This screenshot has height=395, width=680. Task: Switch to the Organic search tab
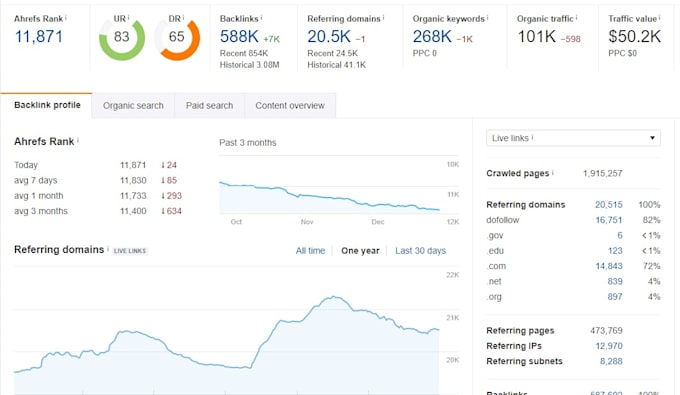coord(133,105)
